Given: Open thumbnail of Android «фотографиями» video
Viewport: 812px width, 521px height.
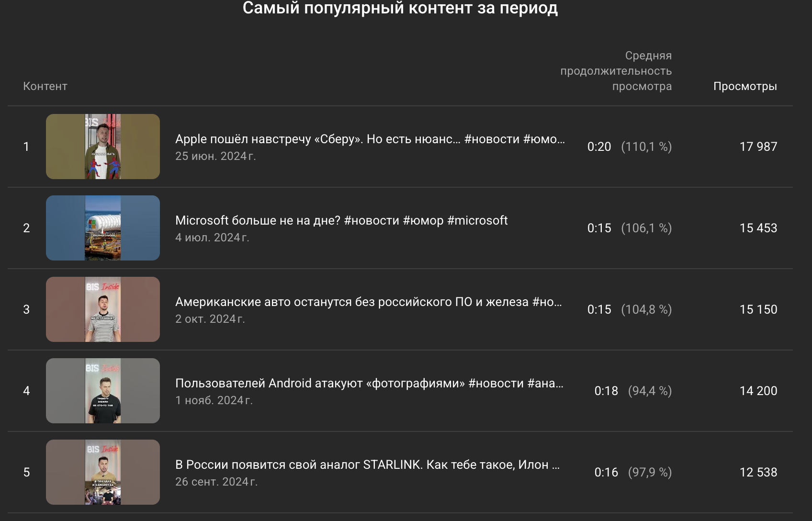Looking at the screenshot, I should pyautogui.click(x=103, y=391).
